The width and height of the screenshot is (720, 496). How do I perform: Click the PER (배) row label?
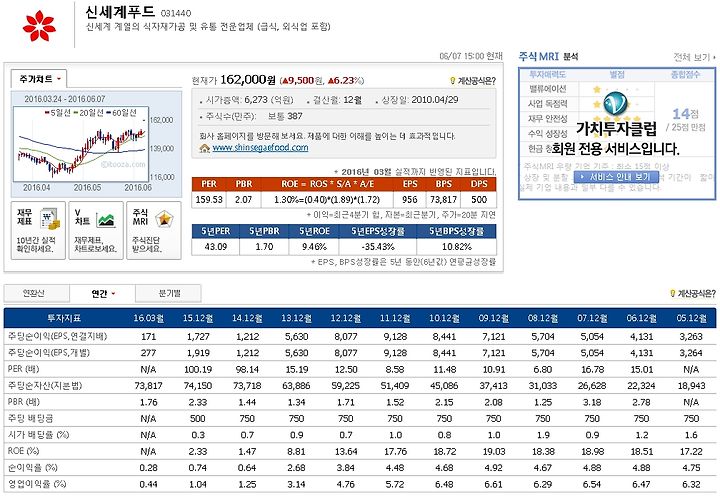23,369
